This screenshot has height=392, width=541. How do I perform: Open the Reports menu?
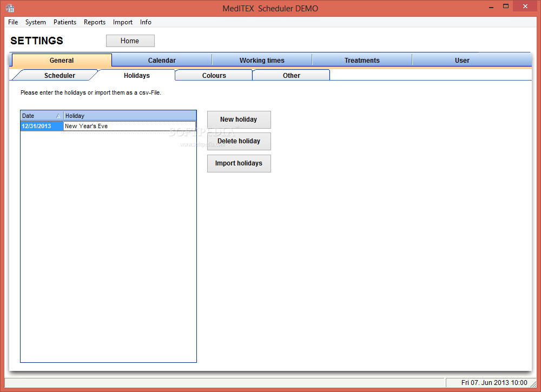(x=95, y=22)
